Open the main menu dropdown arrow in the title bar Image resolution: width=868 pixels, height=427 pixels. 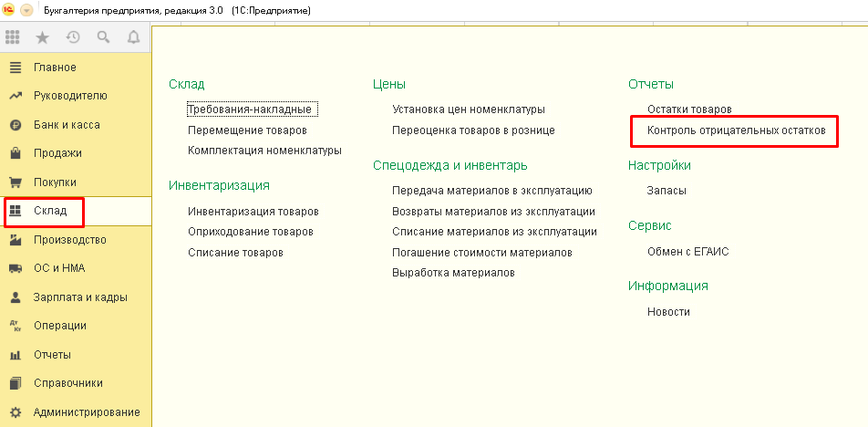pos(26,11)
